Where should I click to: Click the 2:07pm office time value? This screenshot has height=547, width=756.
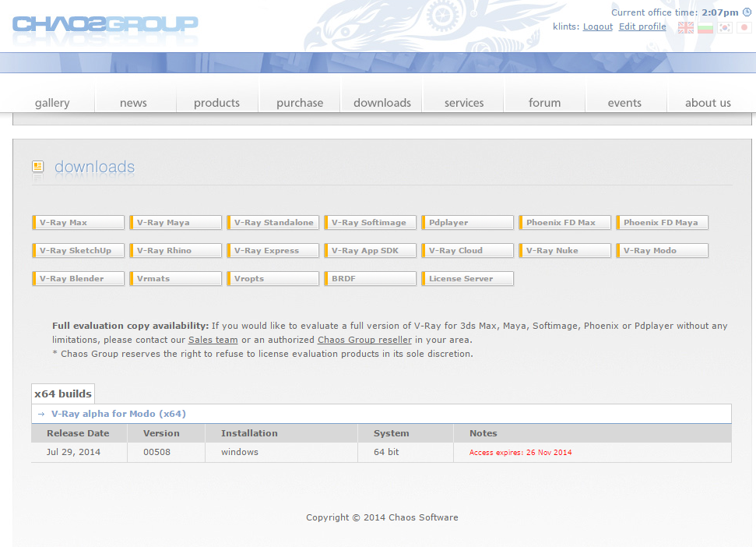point(720,12)
